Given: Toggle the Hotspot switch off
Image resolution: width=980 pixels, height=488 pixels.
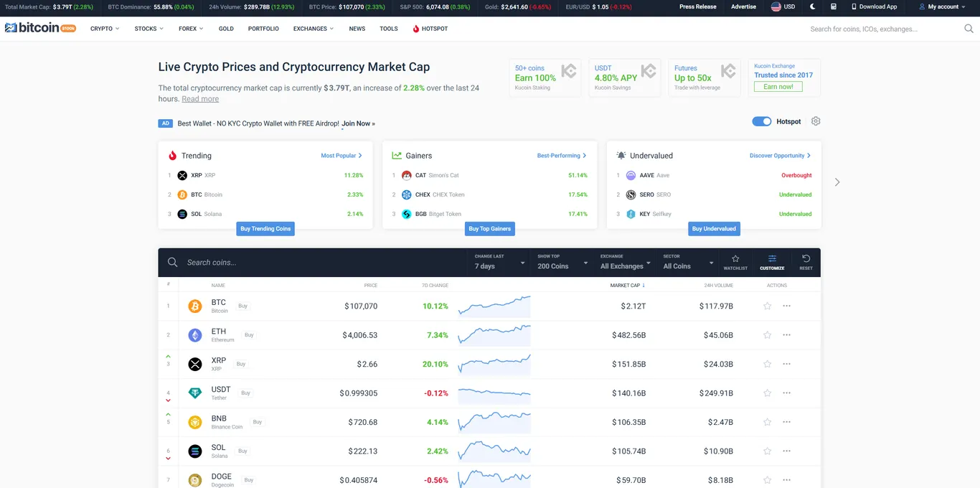Looking at the screenshot, I should [761, 121].
